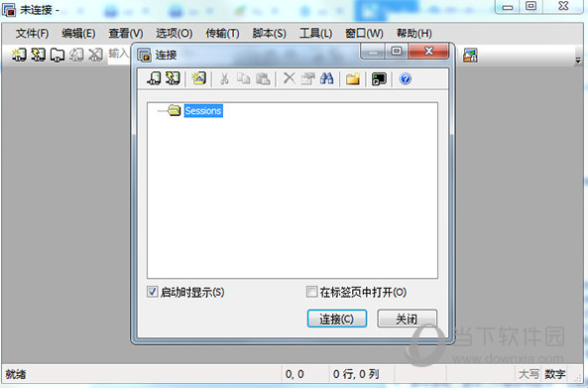This screenshot has width=588, height=388.
Task: Open the 帮助(H) menu
Action: 414,34
